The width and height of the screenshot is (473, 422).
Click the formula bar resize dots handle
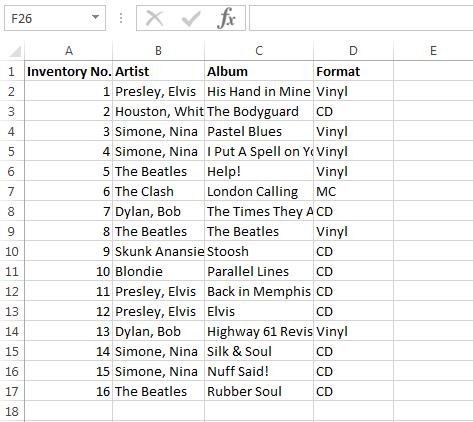click(x=121, y=18)
